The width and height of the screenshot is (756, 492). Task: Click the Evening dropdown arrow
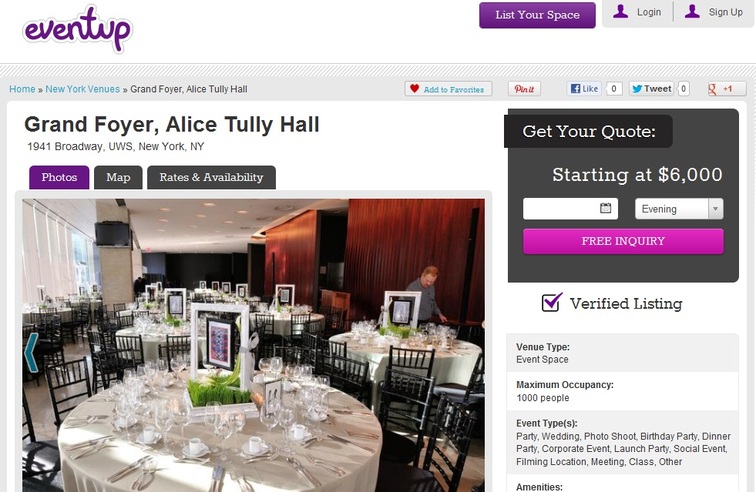pyautogui.click(x=716, y=209)
